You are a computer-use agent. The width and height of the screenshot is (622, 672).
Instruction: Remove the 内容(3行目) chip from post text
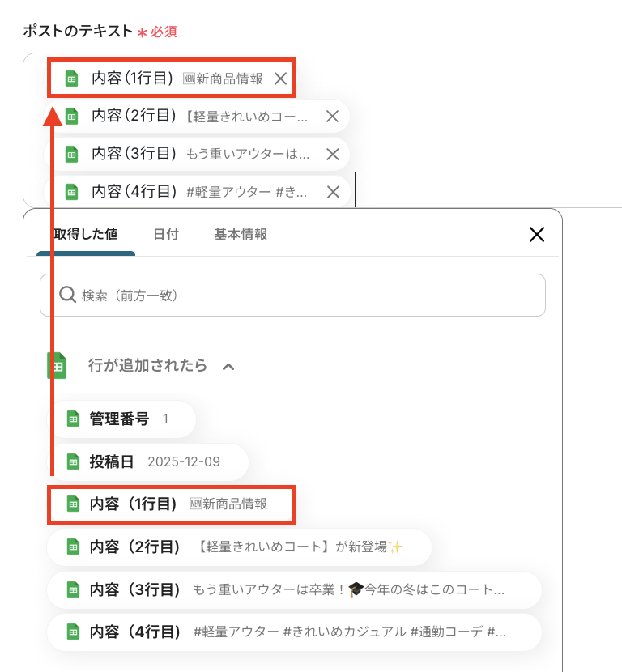click(333, 154)
